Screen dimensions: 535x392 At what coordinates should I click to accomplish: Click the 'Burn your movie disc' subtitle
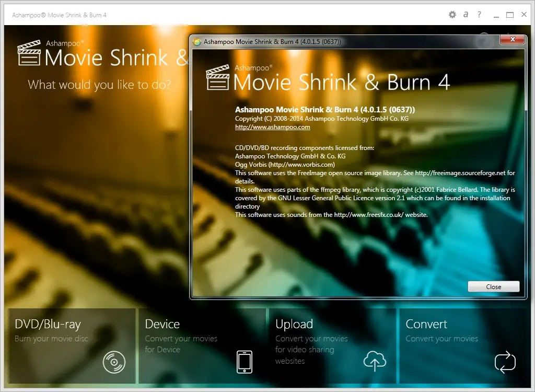pyautogui.click(x=51, y=338)
